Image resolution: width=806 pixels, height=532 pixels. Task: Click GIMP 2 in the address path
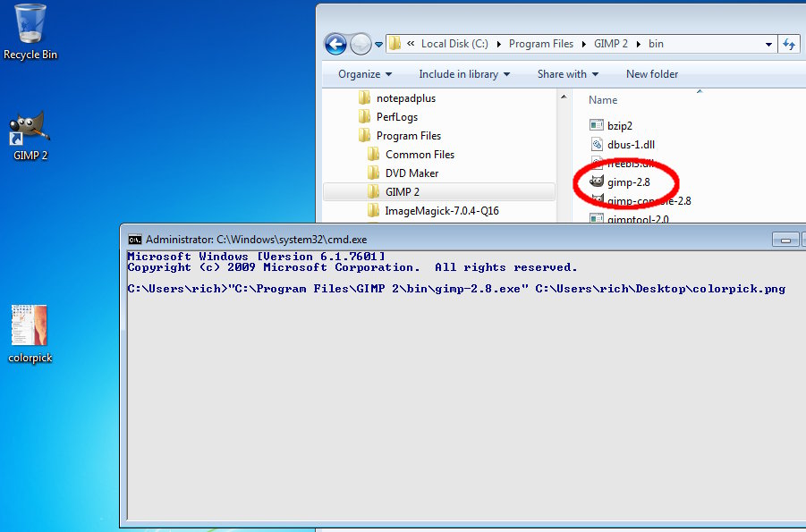(611, 44)
